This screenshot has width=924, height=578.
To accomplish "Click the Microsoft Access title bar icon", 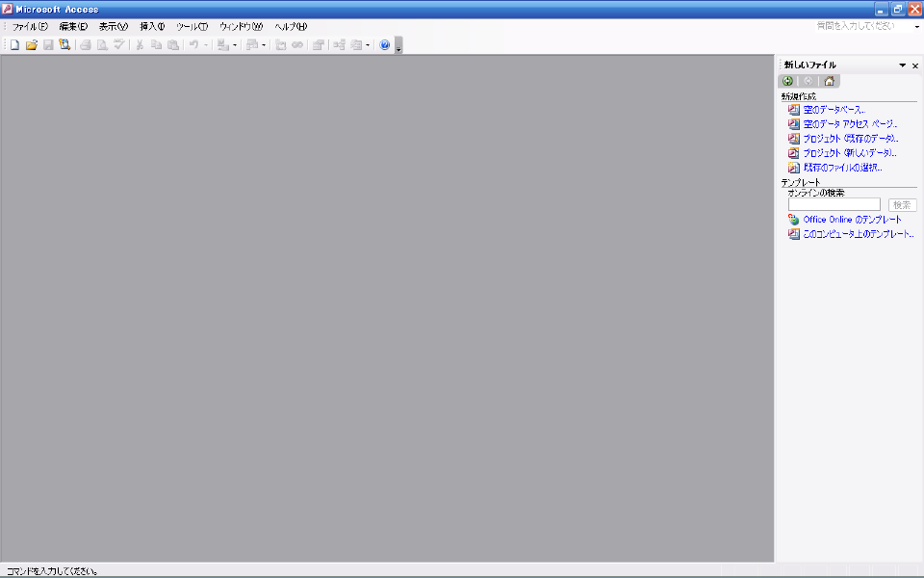I will [x=7, y=9].
